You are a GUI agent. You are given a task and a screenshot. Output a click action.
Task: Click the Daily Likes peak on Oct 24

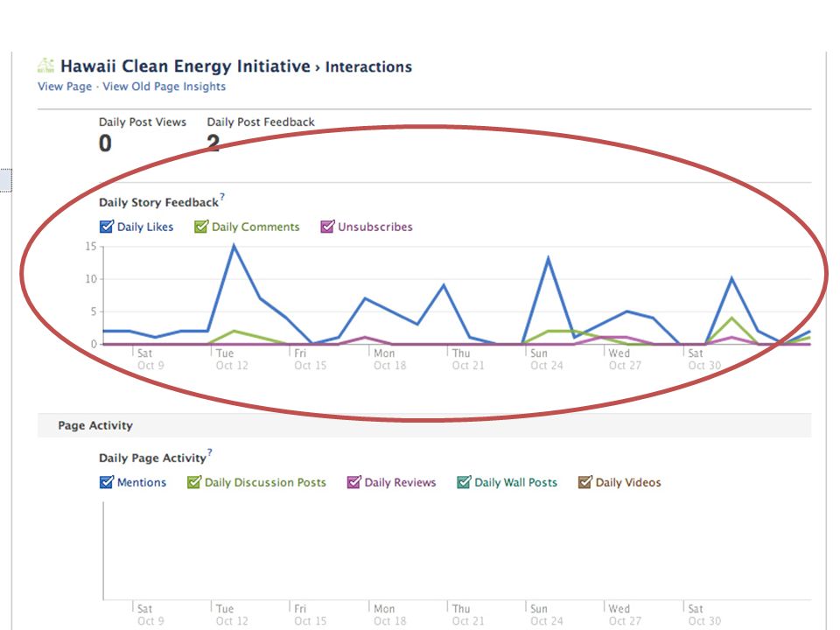point(548,259)
